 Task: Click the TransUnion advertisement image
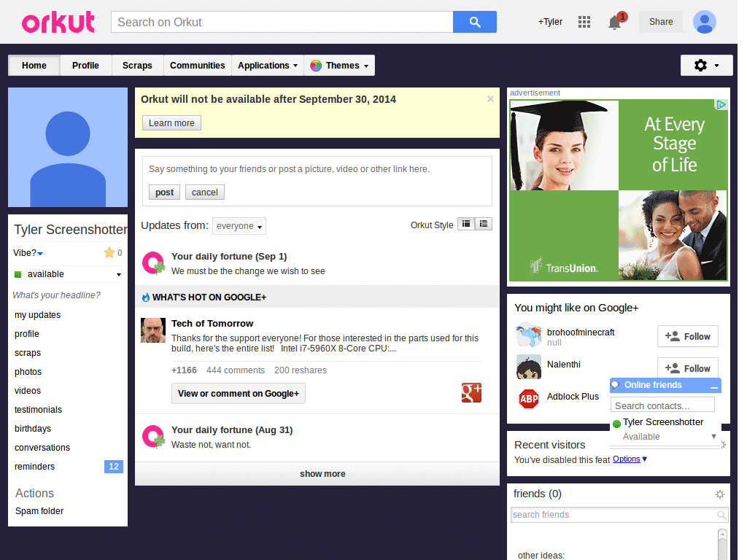[x=618, y=190]
